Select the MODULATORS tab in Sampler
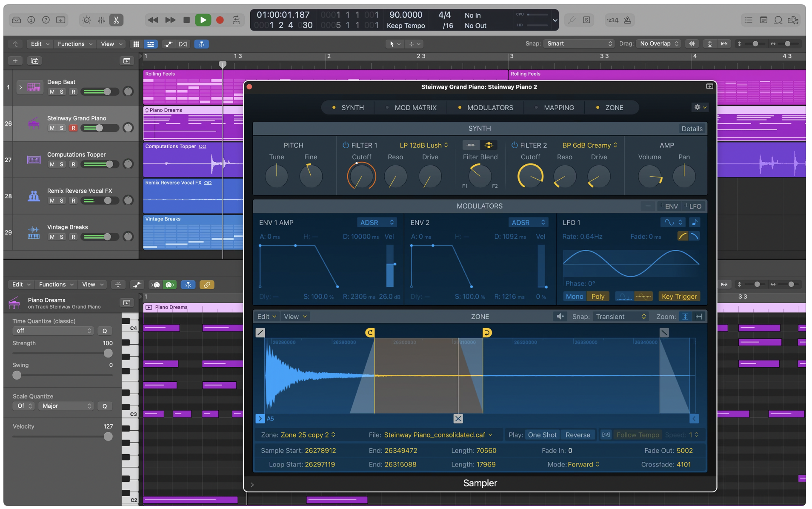The height and width of the screenshot is (509, 812). [x=486, y=108]
